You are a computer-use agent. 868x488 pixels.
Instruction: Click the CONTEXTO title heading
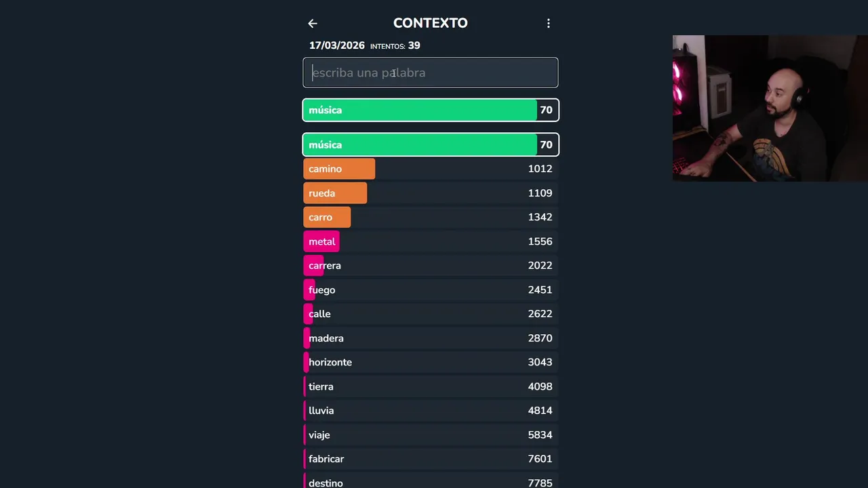pos(431,23)
